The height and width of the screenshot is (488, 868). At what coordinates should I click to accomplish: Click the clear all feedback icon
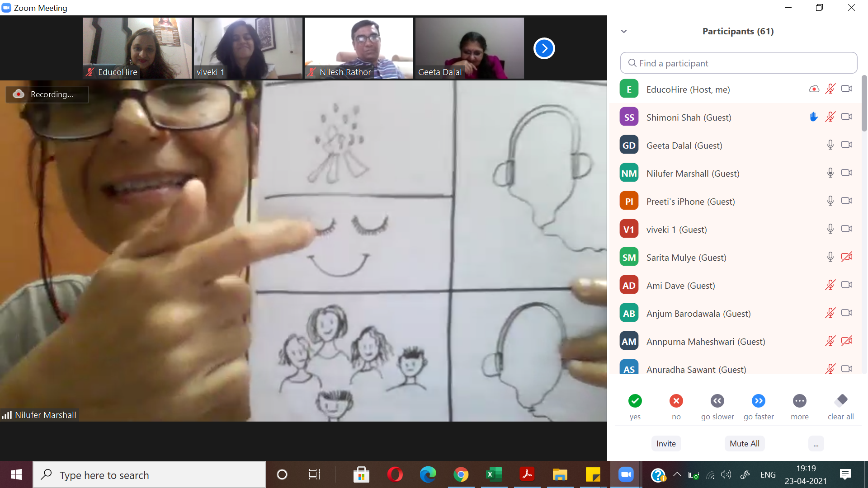[x=841, y=401]
